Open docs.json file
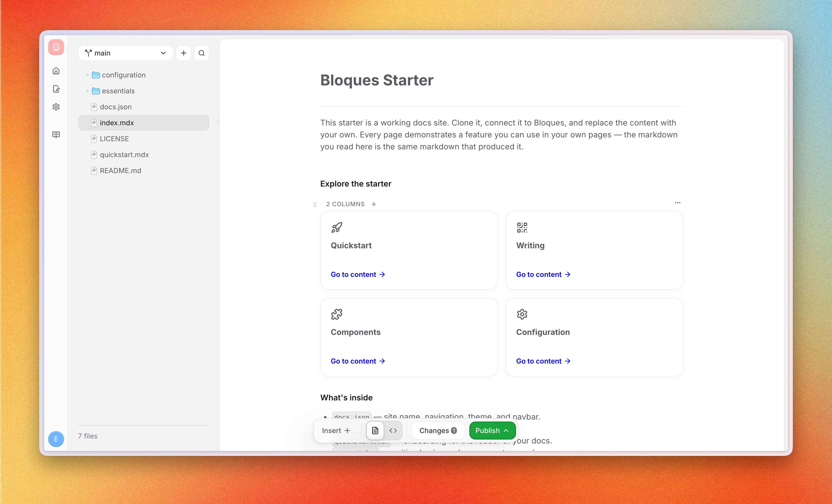This screenshot has width=832, height=504. pyautogui.click(x=144, y=107)
